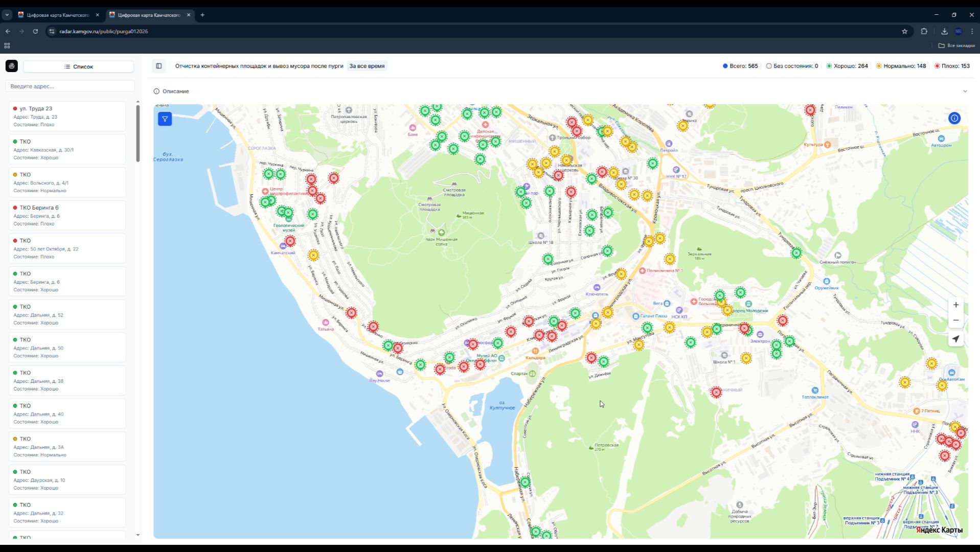This screenshot has width=980, height=552.
Task: Switch to the first browser tab
Action: [x=58, y=15]
